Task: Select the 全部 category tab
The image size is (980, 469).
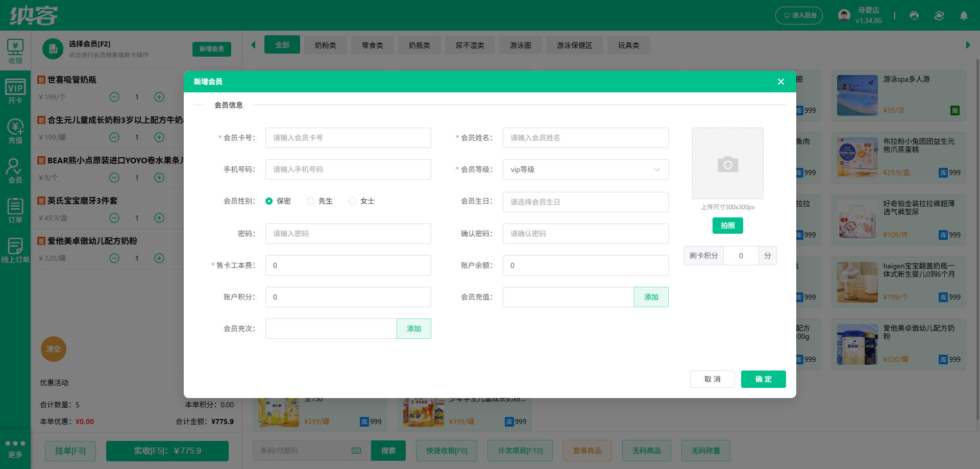Action: 282,45
